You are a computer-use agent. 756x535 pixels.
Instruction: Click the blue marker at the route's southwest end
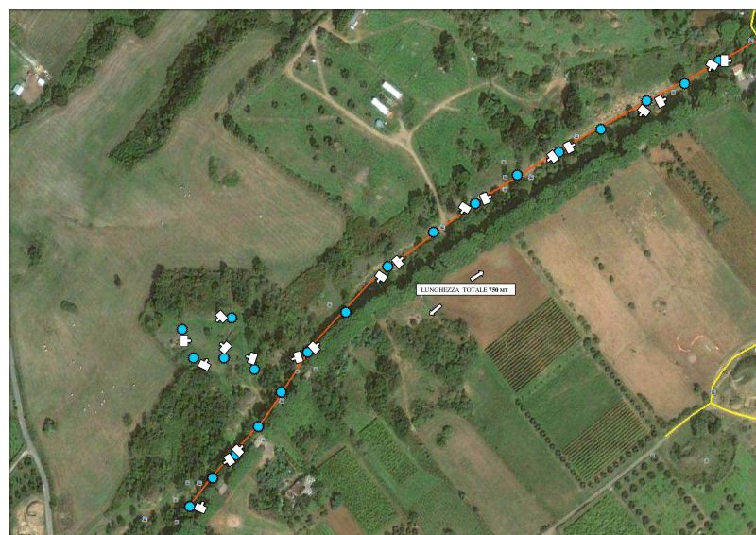(x=190, y=507)
